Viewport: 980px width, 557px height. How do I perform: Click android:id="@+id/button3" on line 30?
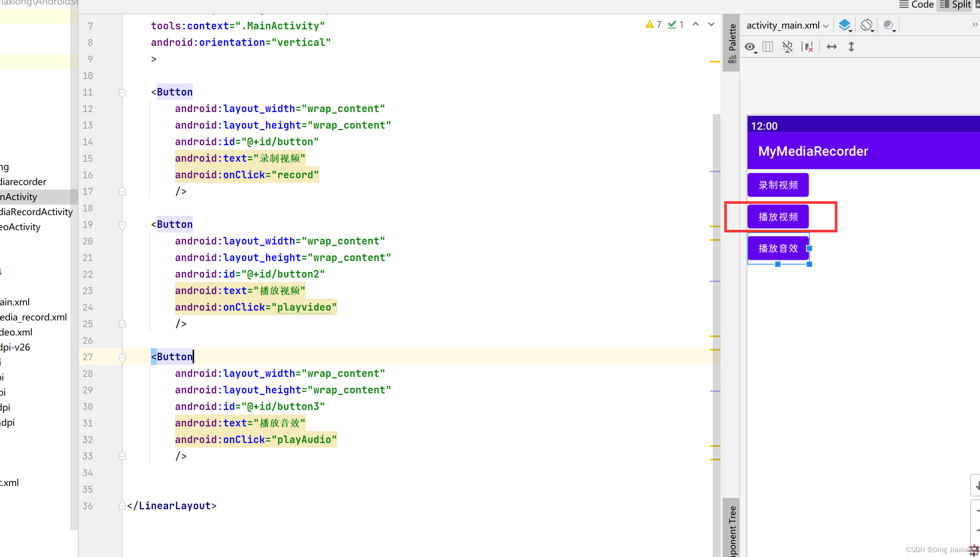[249, 407]
